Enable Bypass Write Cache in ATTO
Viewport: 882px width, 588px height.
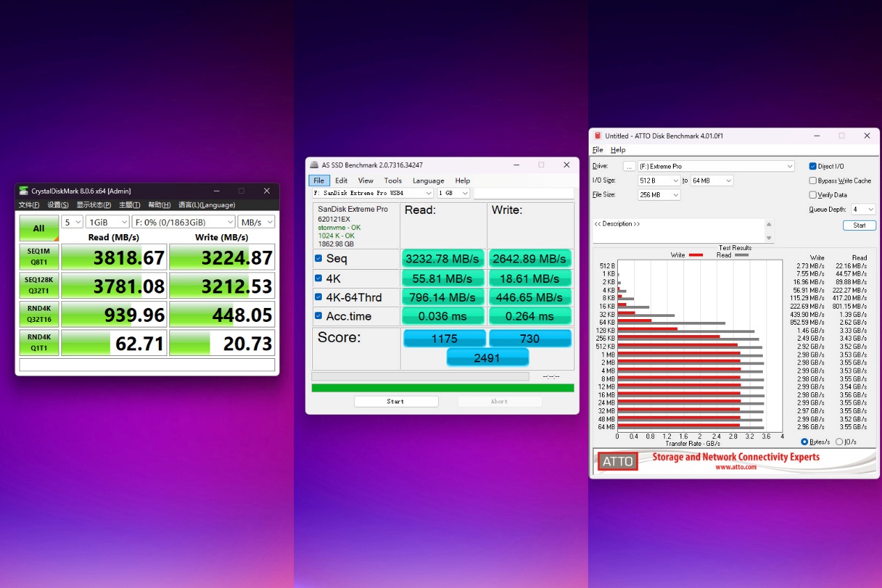(x=812, y=180)
